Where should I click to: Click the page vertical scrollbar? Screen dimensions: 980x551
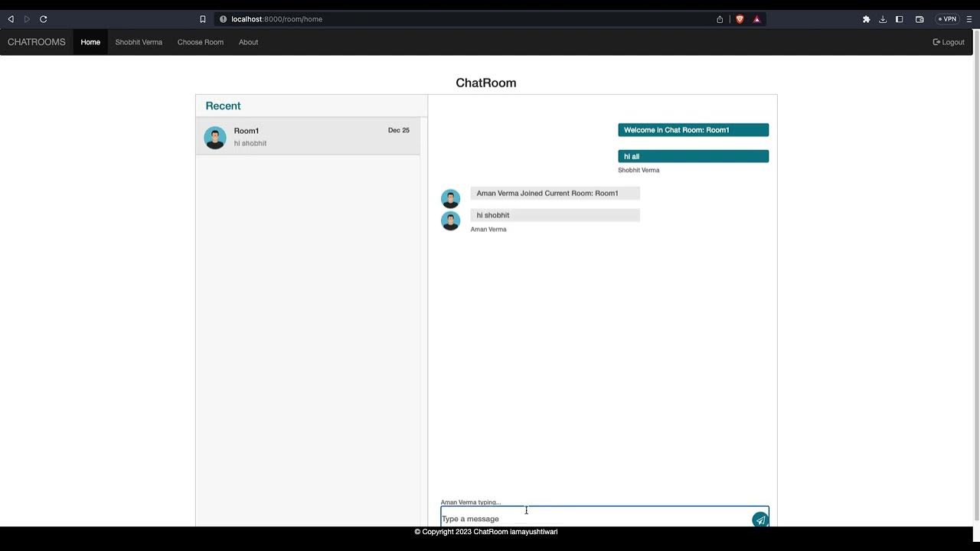point(976,275)
